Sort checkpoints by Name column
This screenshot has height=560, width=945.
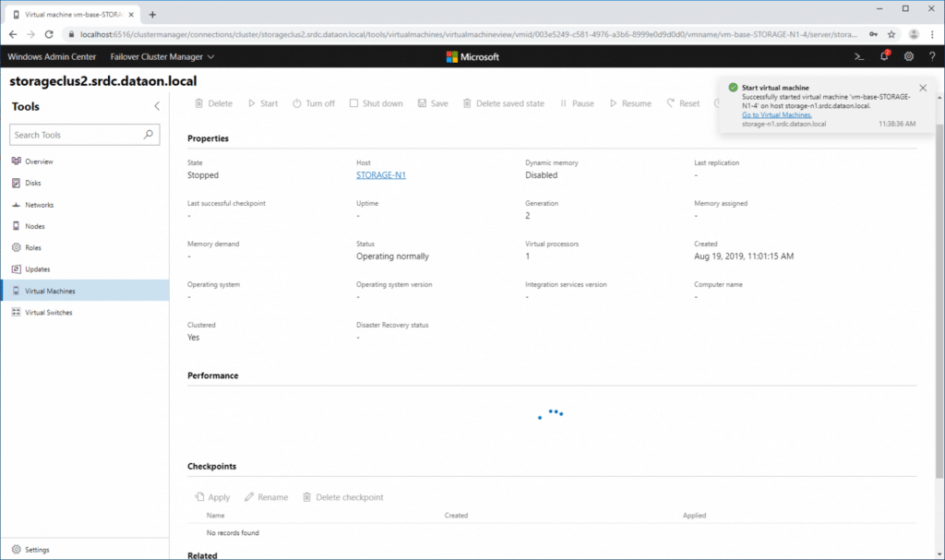[x=215, y=516]
